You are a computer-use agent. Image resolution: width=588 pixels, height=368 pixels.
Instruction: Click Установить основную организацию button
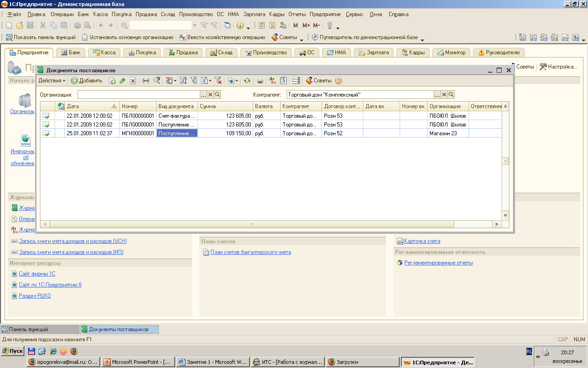point(128,37)
